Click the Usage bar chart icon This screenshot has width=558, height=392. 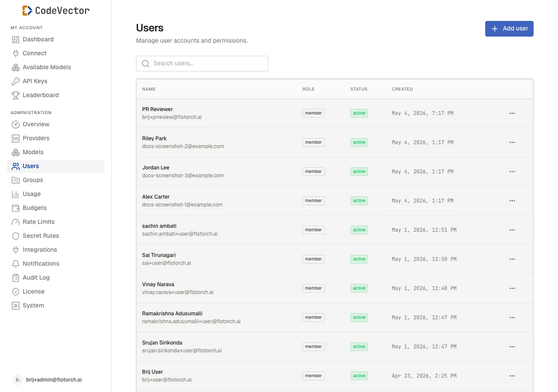16,194
